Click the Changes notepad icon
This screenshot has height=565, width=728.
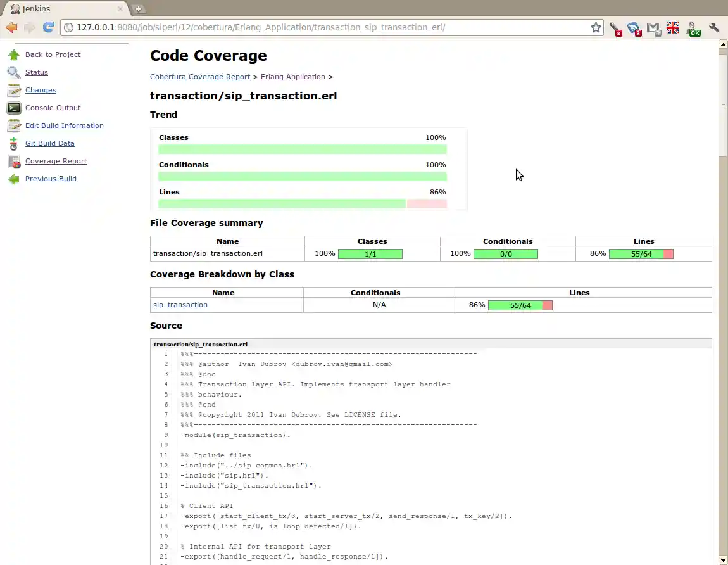click(x=14, y=90)
